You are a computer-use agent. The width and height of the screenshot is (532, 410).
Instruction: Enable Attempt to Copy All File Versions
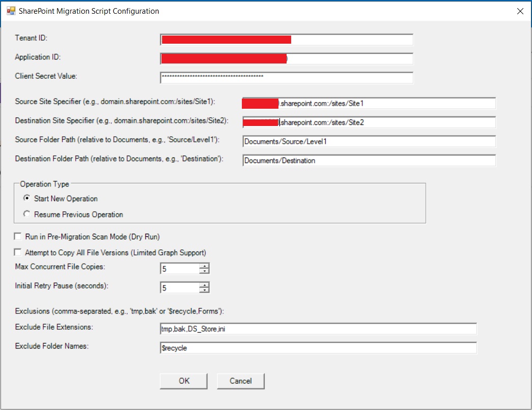pos(17,252)
